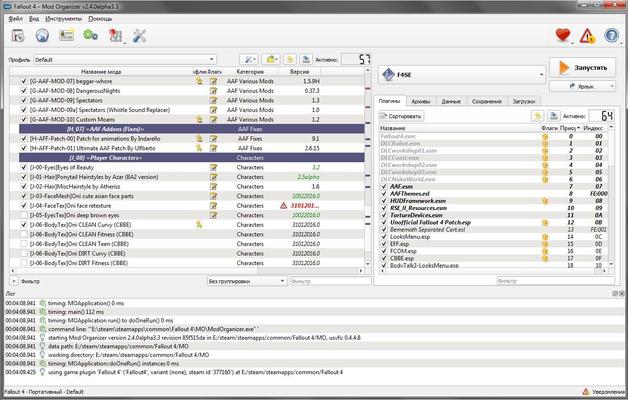
Task: Open the Файл menu
Action: click(x=15, y=19)
